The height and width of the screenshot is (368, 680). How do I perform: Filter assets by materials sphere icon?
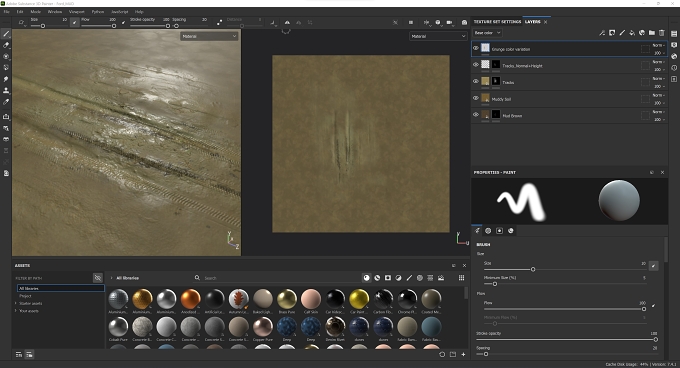(366, 278)
